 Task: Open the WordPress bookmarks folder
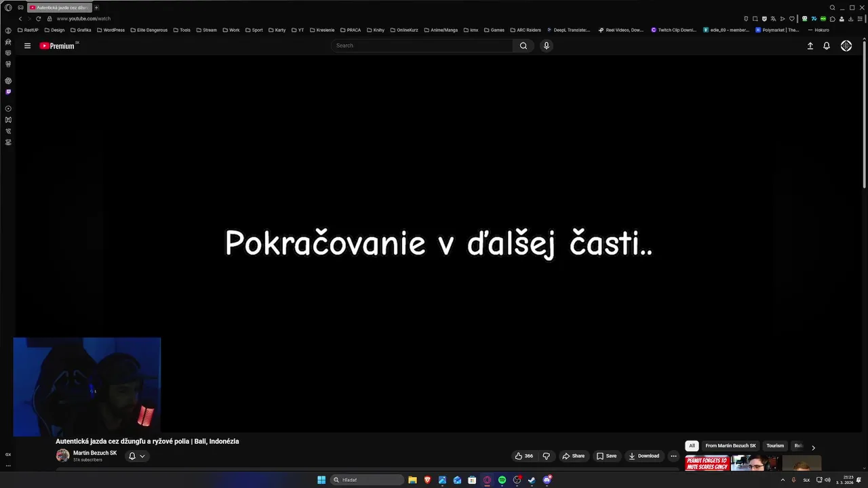(x=111, y=30)
